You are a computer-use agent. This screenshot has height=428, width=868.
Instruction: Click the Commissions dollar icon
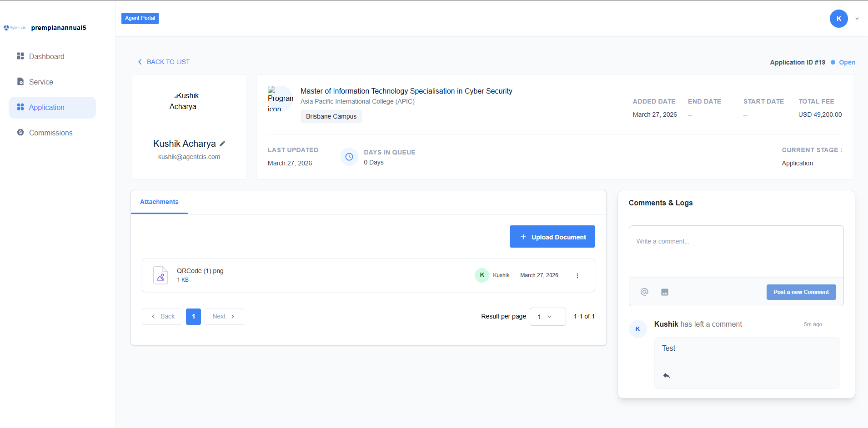(20, 132)
